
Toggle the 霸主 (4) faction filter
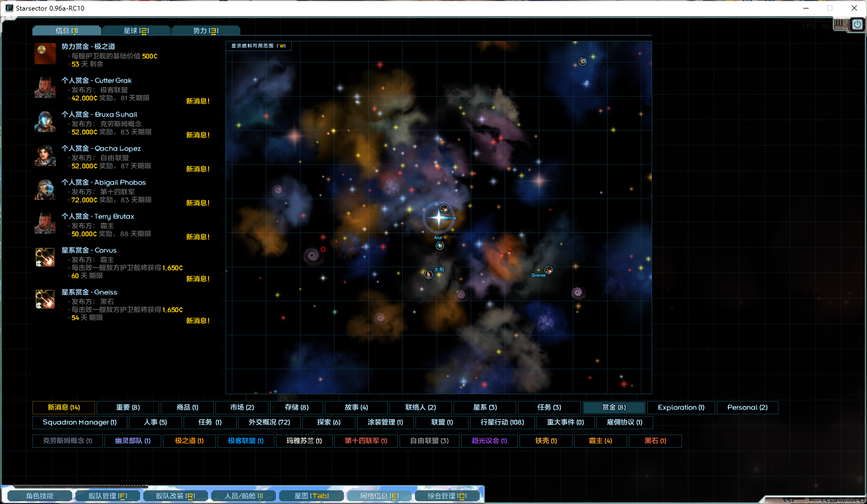tap(600, 441)
